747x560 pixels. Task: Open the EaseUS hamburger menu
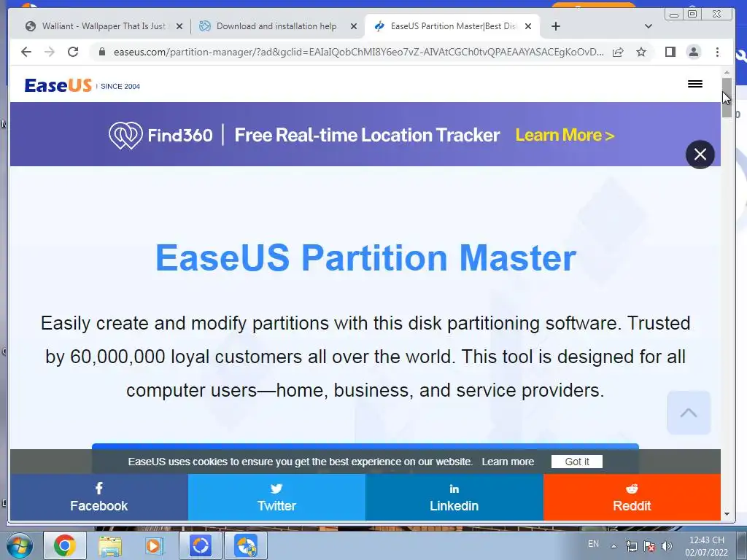695,85
